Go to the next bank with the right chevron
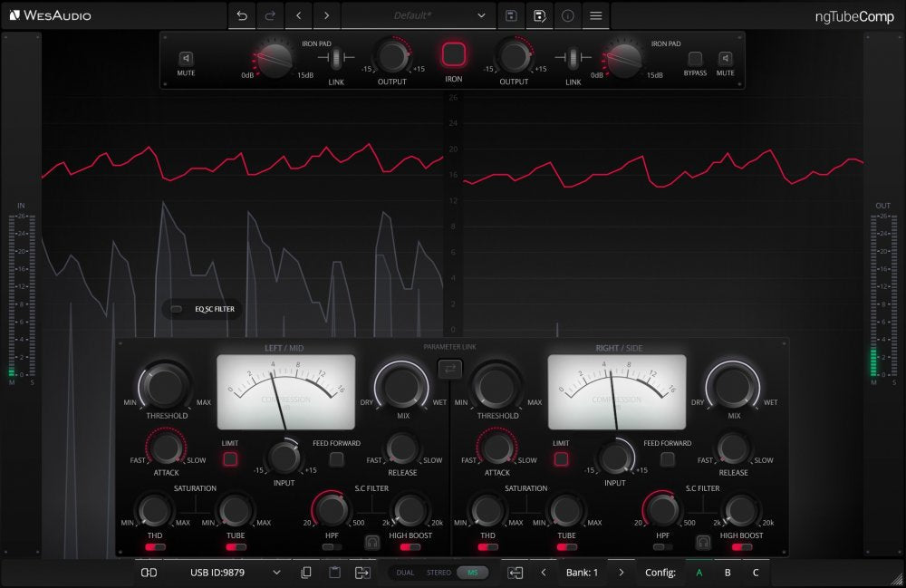Image resolution: width=906 pixels, height=588 pixels. click(x=622, y=573)
